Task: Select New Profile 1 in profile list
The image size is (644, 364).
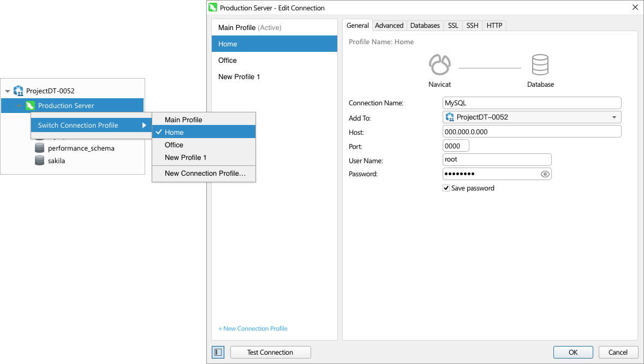Action: pyautogui.click(x=275, y=76)
